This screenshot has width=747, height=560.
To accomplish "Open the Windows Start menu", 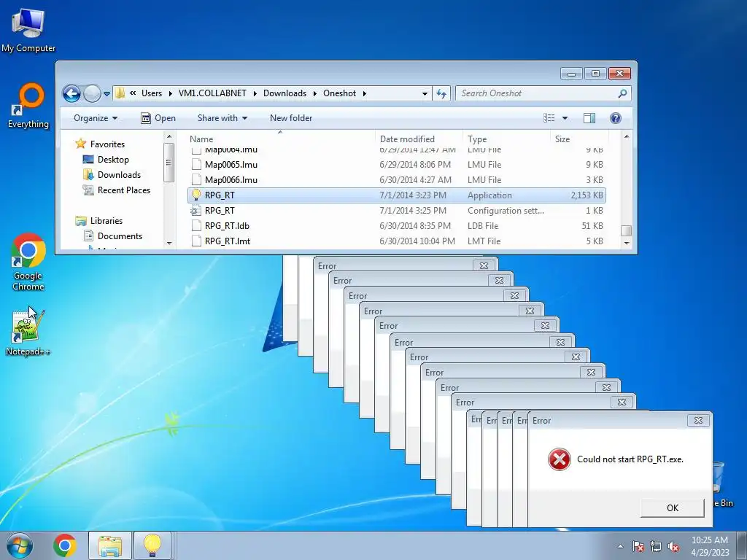I will 19,545.
